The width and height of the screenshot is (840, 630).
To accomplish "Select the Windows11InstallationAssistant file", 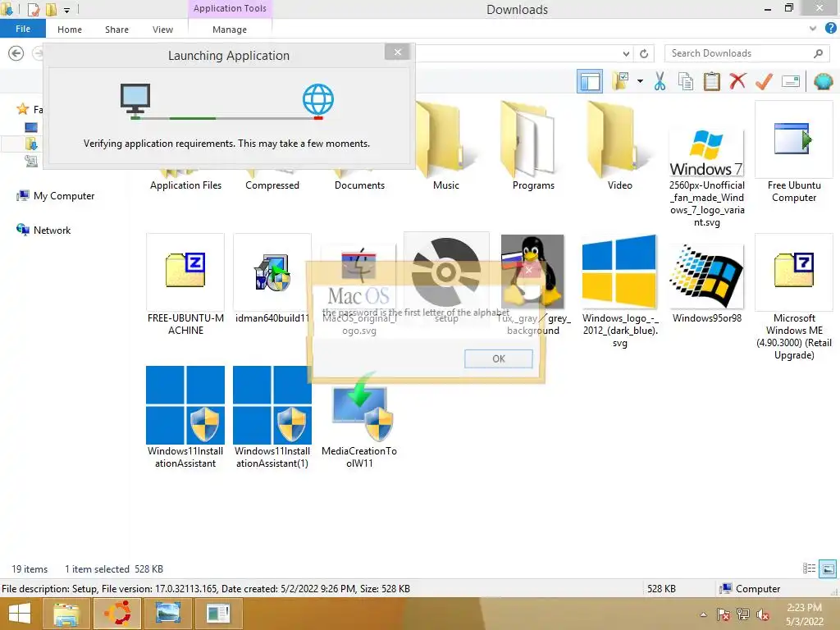I will 185,418.
